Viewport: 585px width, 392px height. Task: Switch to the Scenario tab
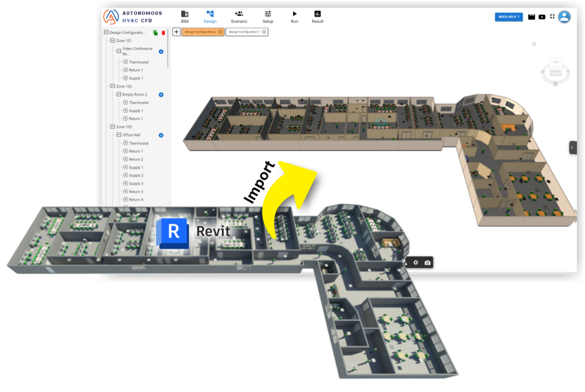coord(239,17)
